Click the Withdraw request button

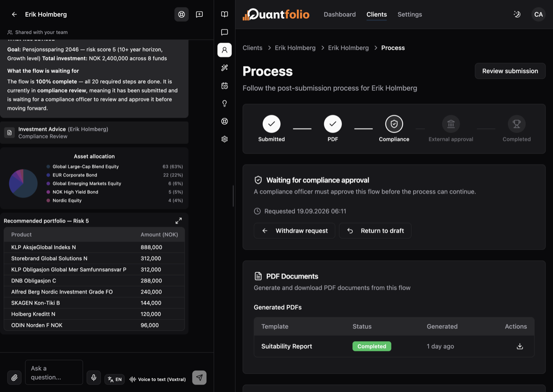295,231
